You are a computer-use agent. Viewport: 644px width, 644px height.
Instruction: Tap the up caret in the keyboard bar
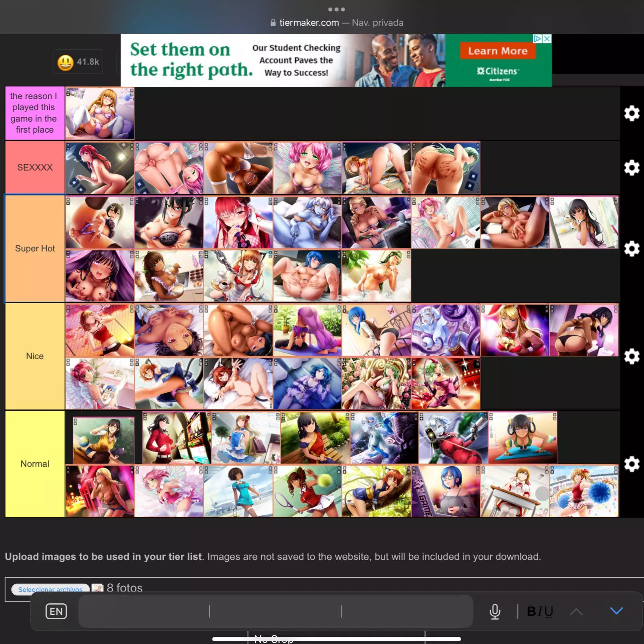[576, 611]
